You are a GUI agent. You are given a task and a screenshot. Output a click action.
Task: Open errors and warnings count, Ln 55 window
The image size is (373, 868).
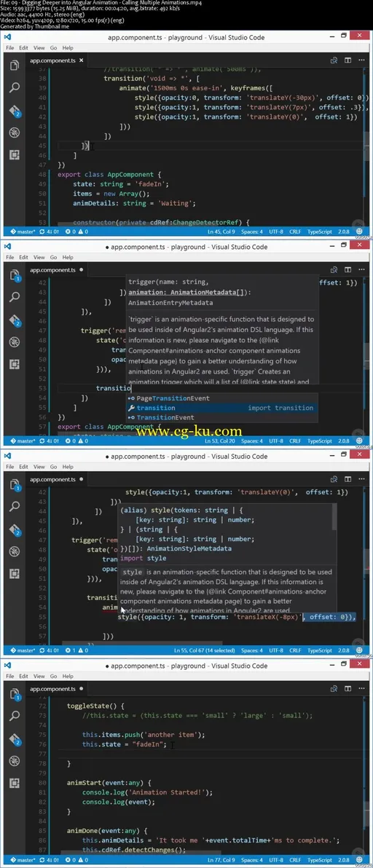coord(75,650)
